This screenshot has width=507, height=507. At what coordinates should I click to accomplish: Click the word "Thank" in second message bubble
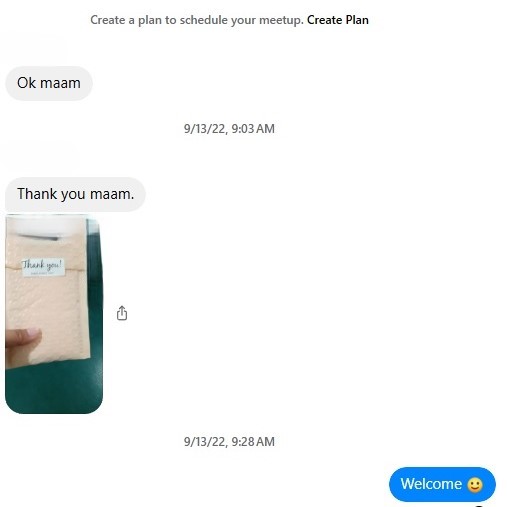(x=37, y=194)
